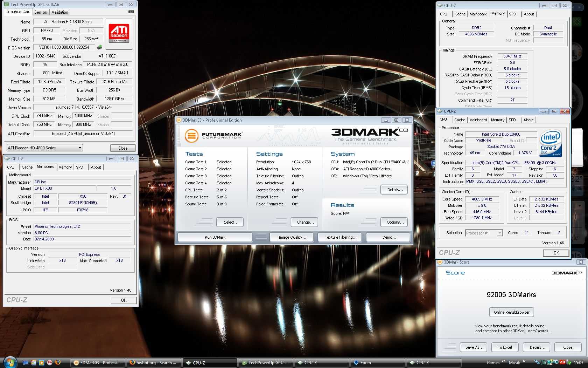
Task: Click OK in the Processor CPU-Z window
Action: pos(556,253)
